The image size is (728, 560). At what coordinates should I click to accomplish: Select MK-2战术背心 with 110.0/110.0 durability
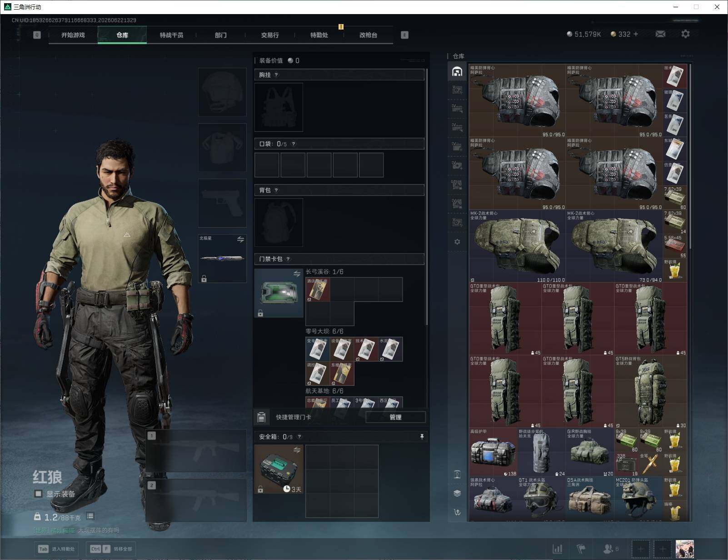(x=518, y=246)
